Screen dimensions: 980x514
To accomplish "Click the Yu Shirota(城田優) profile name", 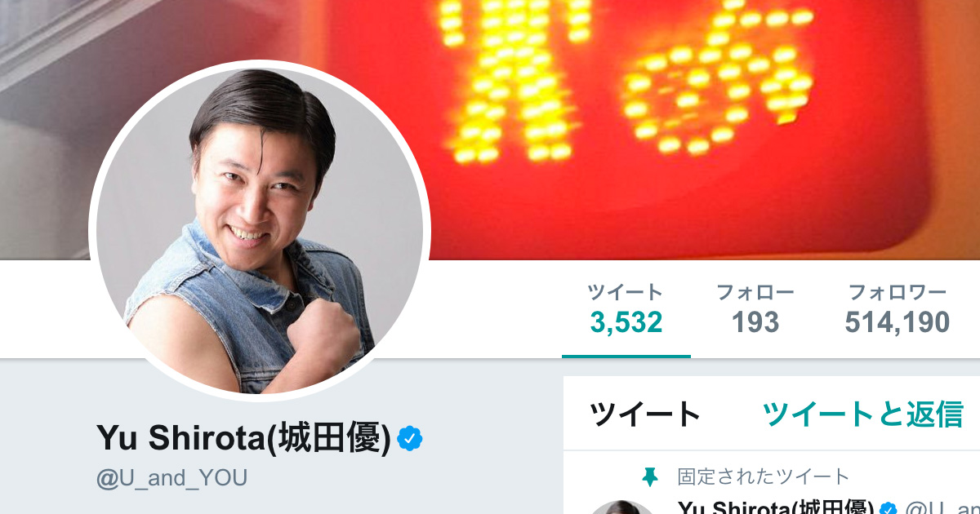I will [x=243, y=439].
